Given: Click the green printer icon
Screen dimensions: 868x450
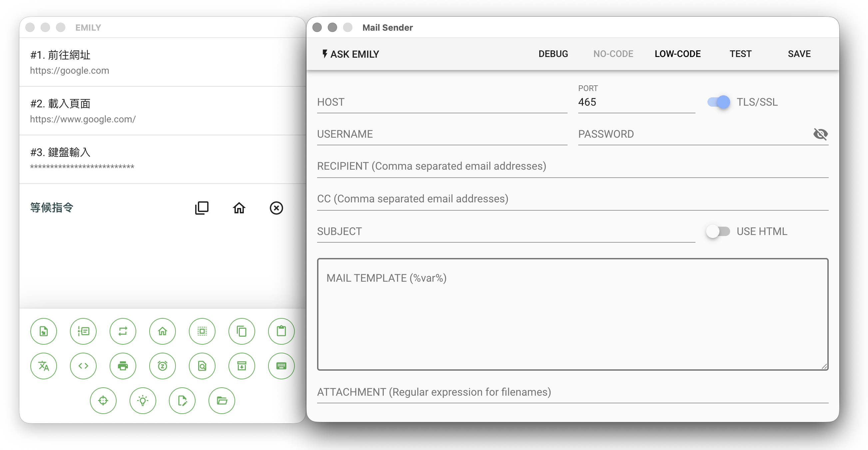Looking at the screenshot, I should point(123,366).
